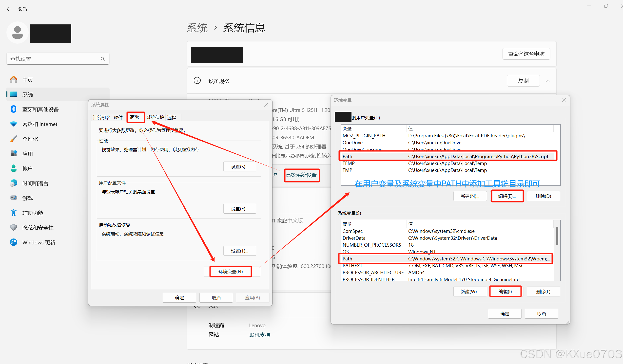Select the Personalization brush icon
623x364 pixels.
pyautogui.click(x=14, y=139)
